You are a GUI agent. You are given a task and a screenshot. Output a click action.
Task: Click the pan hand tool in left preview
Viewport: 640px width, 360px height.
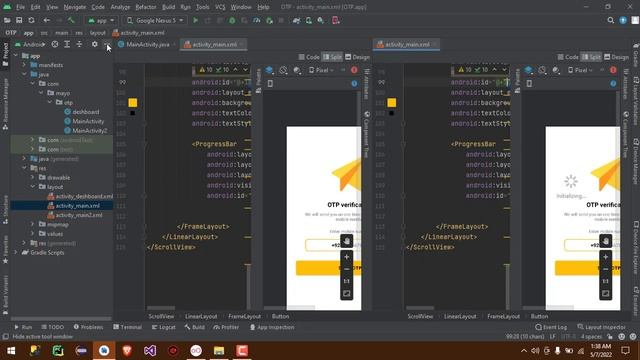(x=347, y=241)
